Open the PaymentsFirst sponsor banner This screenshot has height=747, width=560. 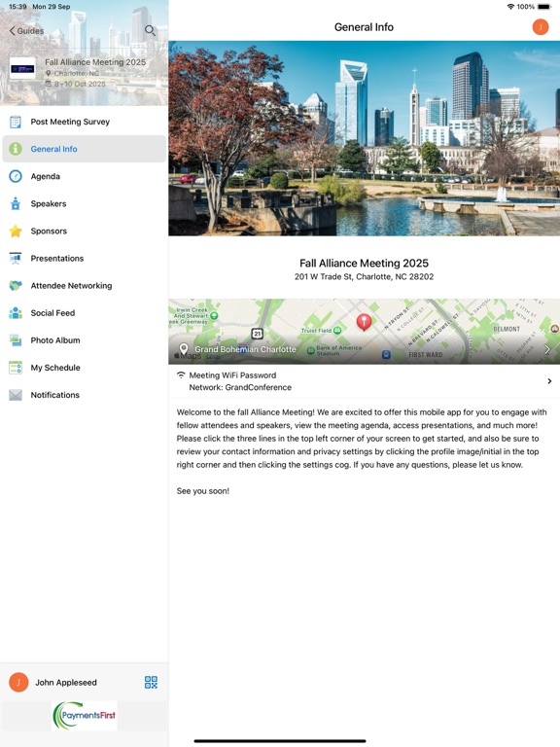point(85,716)
